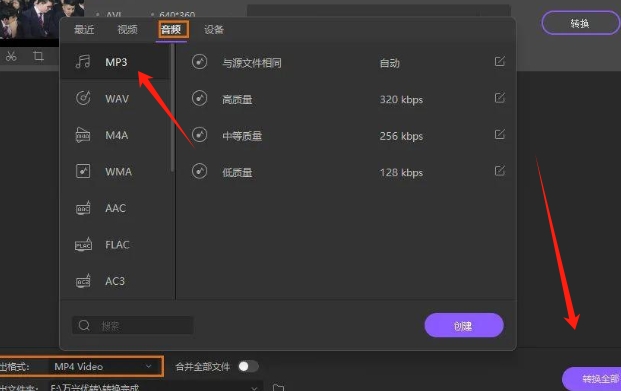Select the MP3 format music note icon

click(83, 62)
